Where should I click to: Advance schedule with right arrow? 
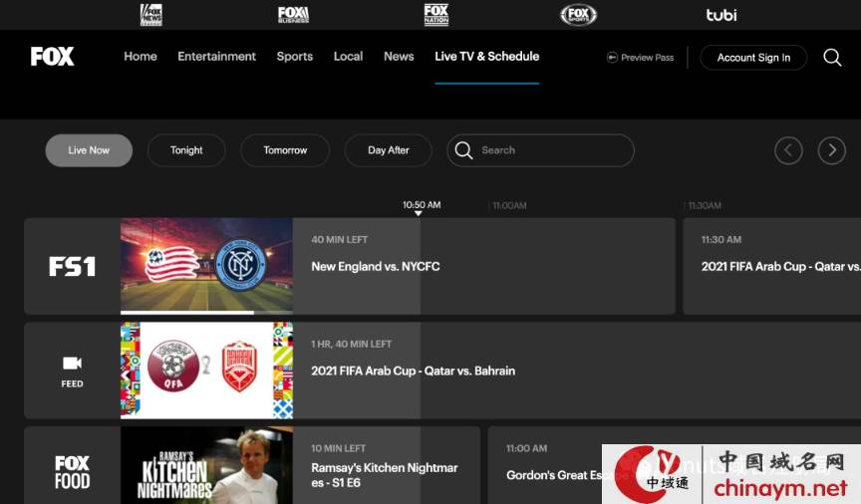[831, 150]
